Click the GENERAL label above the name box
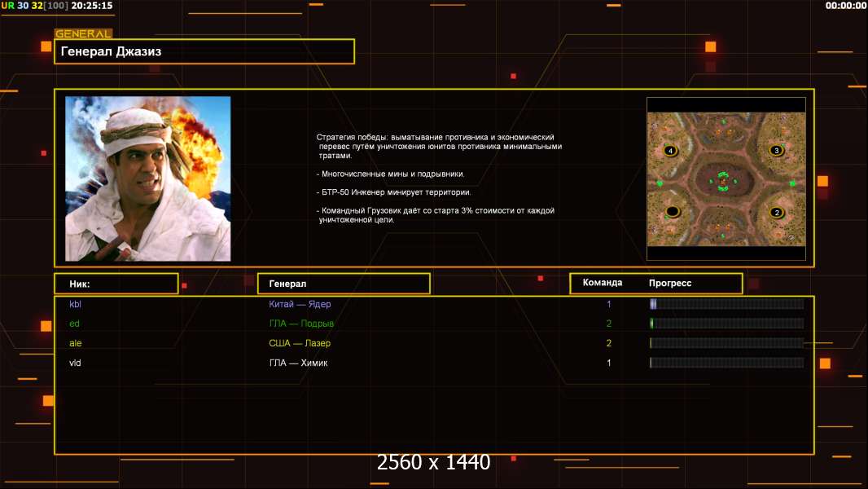 point(83,34)
